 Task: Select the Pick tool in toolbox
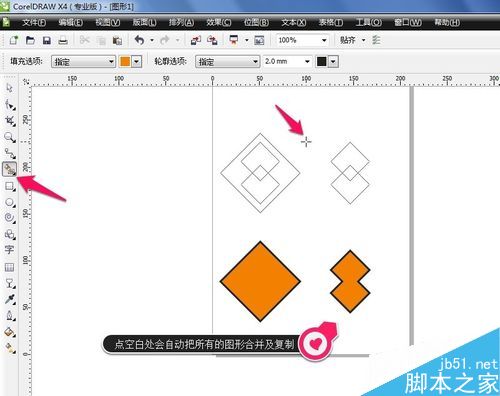pos(9,88)
